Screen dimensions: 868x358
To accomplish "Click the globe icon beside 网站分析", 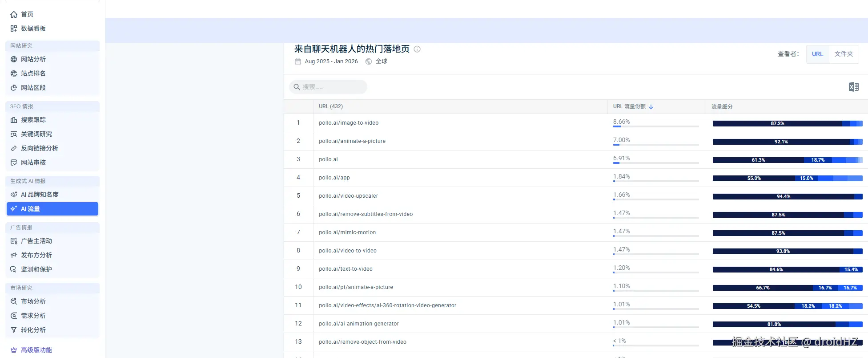I will click(14, 59).
